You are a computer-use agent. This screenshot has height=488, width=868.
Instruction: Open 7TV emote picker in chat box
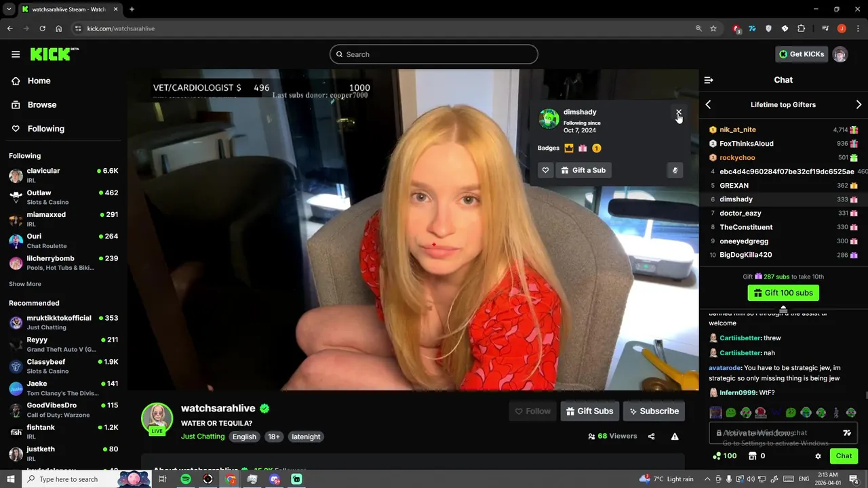pos(847,432)
